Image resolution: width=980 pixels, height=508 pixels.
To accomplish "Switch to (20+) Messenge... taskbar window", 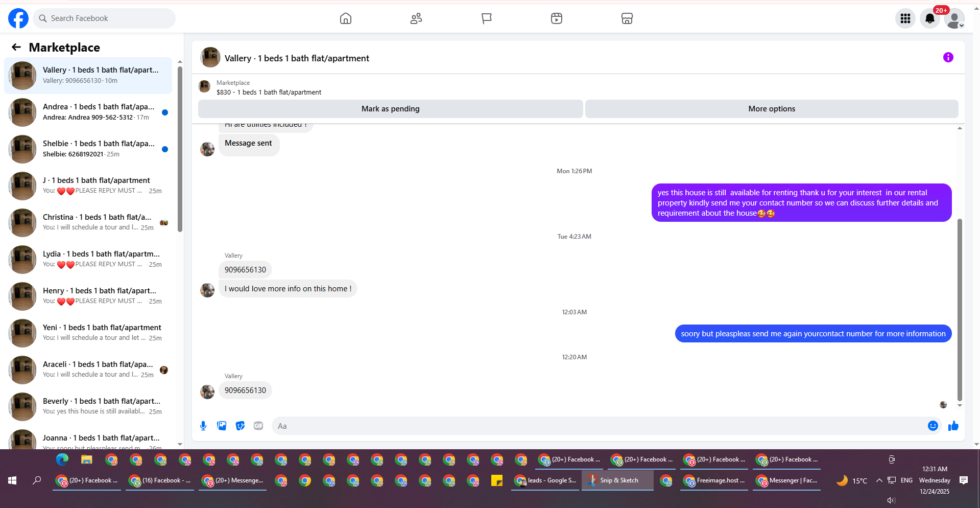I will [x=233, y=480].
